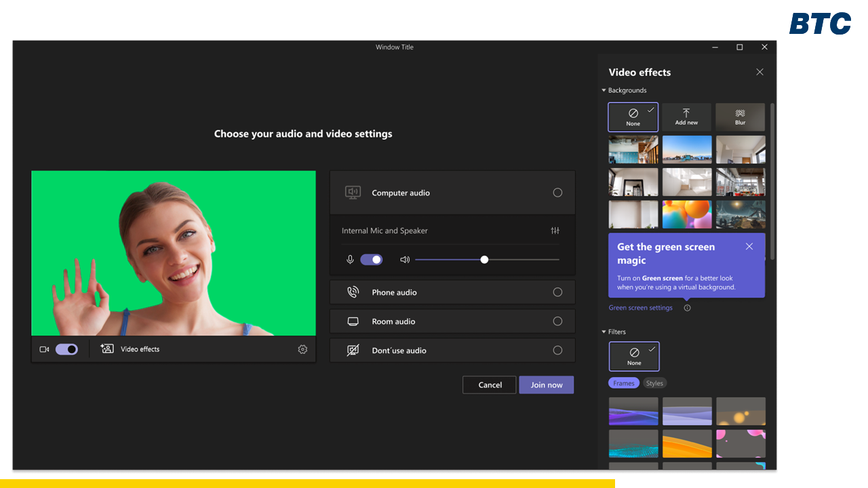Open device settings gear under the preview
Viewport: 868px width, 488px height.
[302, 350]
